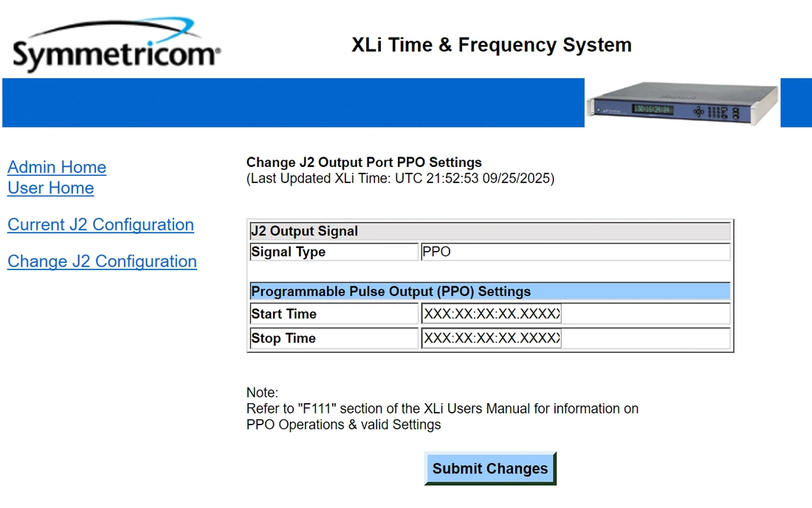Go to the User Home page
Viewport: 812px width, 508px height.
click(51, 188)
